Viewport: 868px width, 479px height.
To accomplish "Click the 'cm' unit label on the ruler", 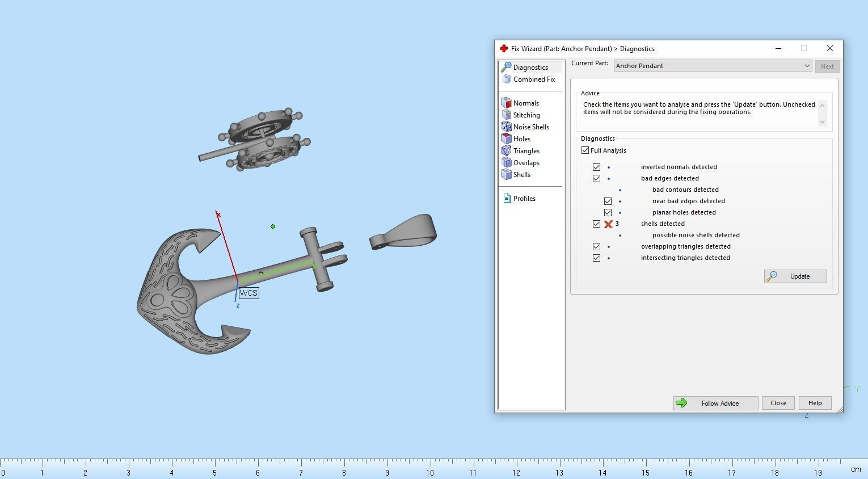I will point(856,469).
